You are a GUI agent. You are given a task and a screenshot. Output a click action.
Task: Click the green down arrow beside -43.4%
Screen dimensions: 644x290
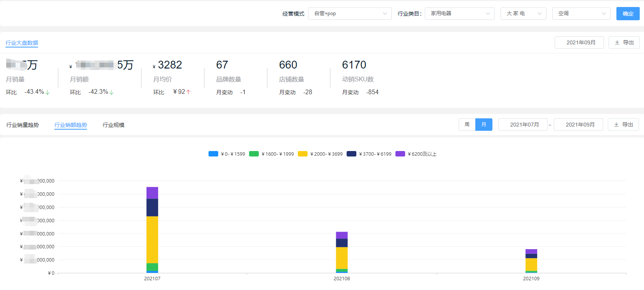(47, 92)
